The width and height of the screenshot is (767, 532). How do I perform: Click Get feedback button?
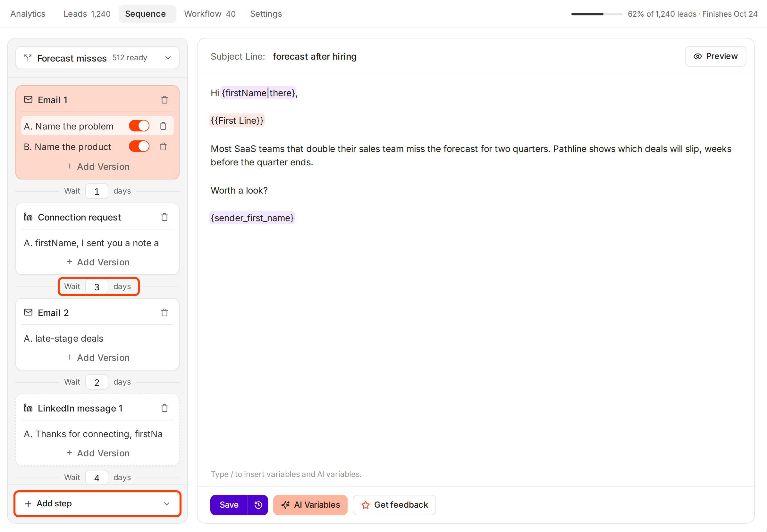[394, 505]
